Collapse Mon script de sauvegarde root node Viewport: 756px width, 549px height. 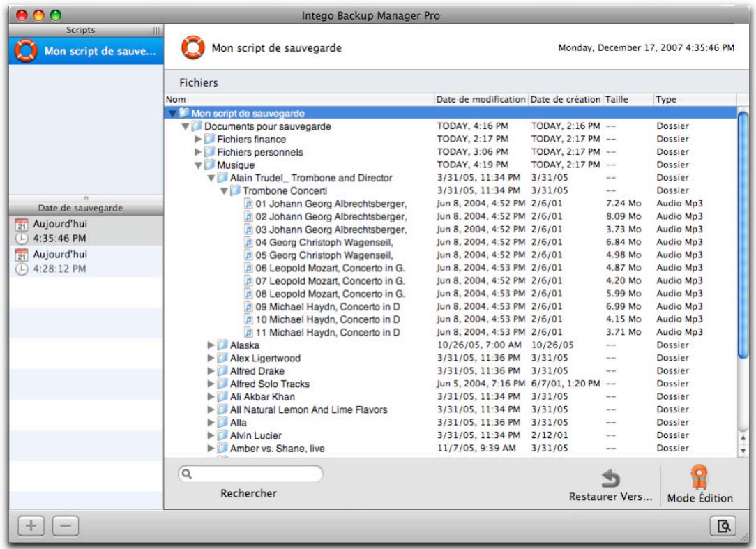(x=172, y=114)
